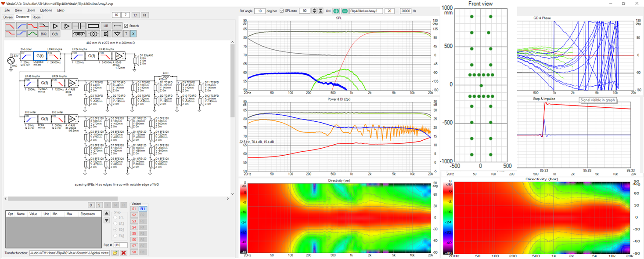Open the Tools menu
Screen dimensions: 644x259
click(31, 10)
